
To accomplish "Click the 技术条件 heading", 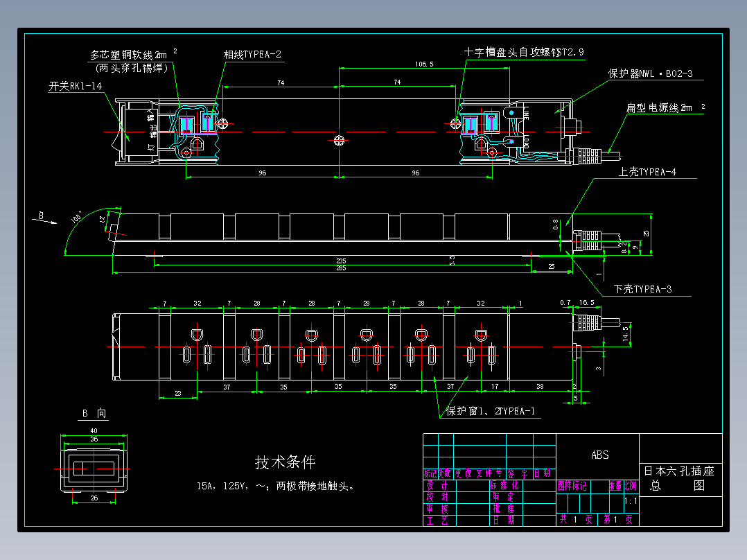I will click(285, 462).
